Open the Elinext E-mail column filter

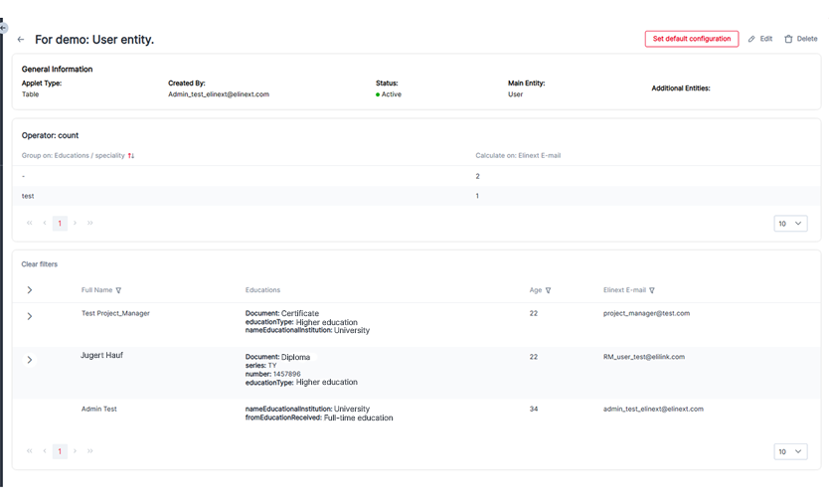652,290
